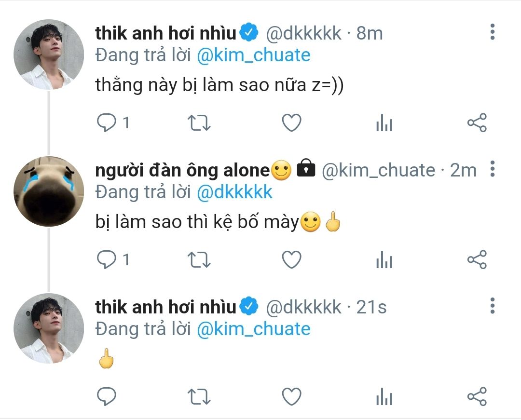Open more options on the 21s tweet

click(493, 305)
